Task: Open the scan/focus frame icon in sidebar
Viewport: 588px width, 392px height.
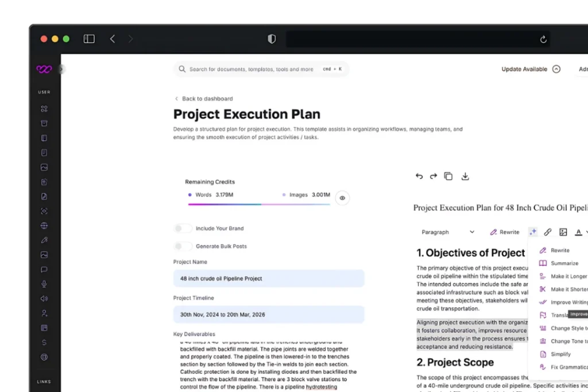Action: coord(44,211)
